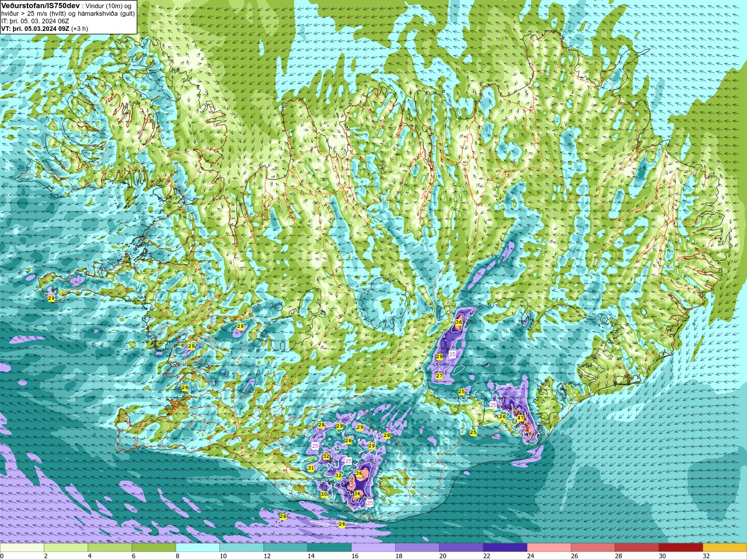Click the legend scale number 32

click(707, 556)
